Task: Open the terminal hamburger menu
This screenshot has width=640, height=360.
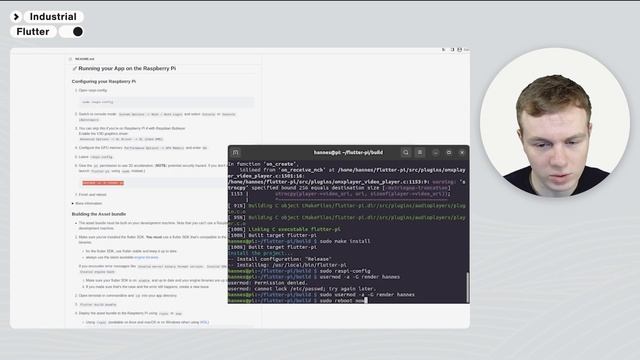Action: 420,152
